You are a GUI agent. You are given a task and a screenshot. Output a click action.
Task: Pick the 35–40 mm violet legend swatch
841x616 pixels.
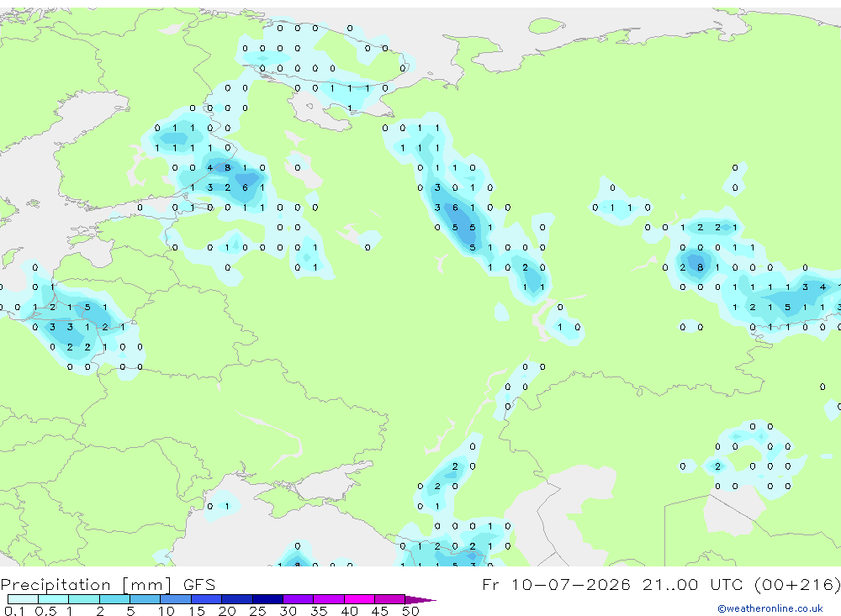tap(329, 599)
